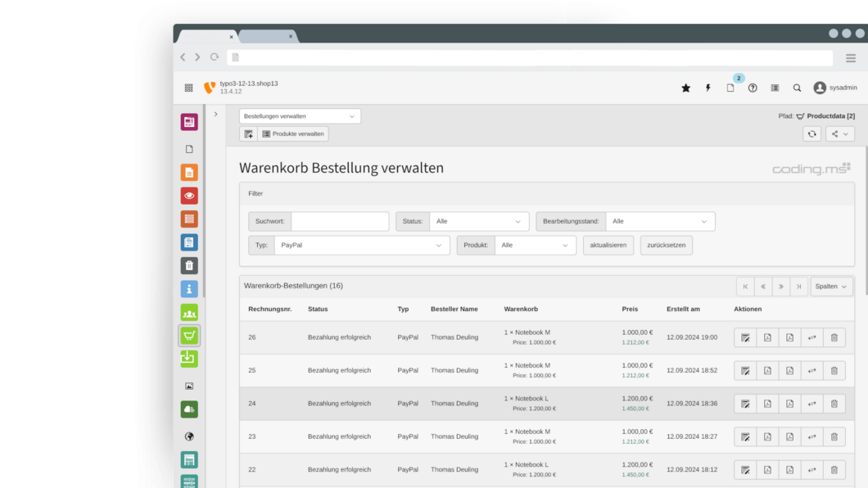This screenshot has width=868, height=488.
Task: Flush caches using the lightning bolt icon
Action: pyautogui.click(x=708, y=87)
